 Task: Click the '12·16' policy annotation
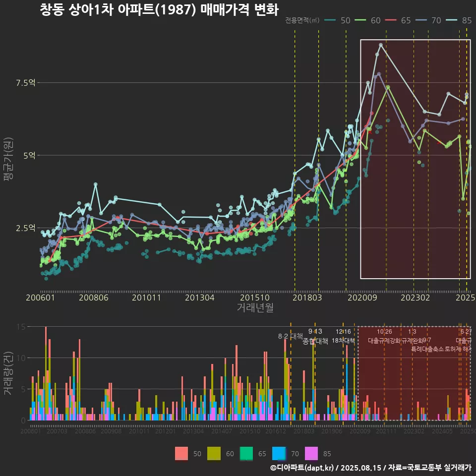click(343, 332)
